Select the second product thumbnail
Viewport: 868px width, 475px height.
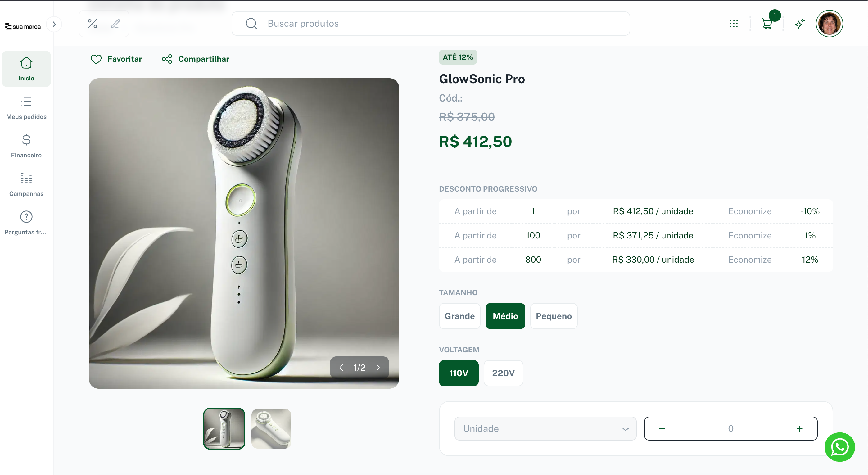(x=271, y=428)
